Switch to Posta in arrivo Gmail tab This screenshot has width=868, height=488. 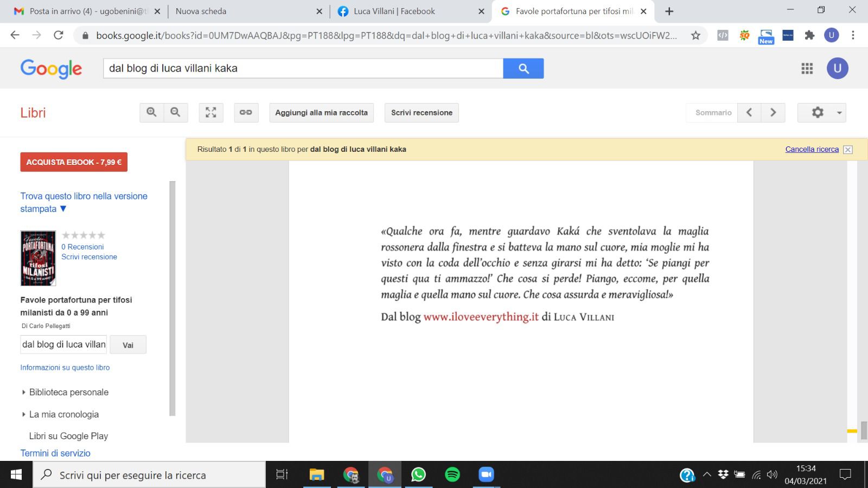[87, 11]
